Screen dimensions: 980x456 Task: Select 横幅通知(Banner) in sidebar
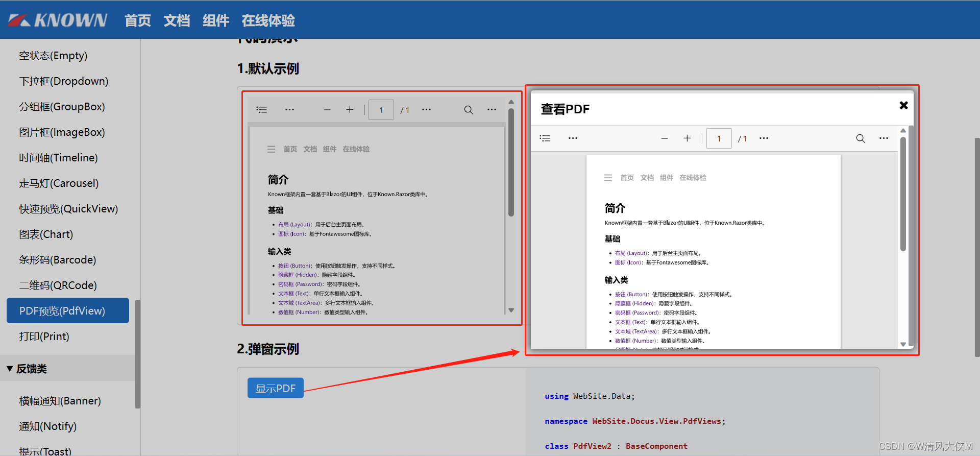[x=60, y=401]
